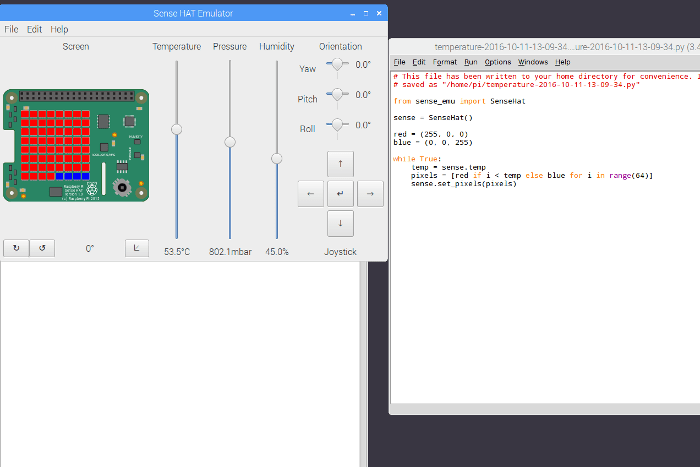Viewport: 700px width, 467px height.
Task: Click the 'while True:' code line
Action: [417, 159]
